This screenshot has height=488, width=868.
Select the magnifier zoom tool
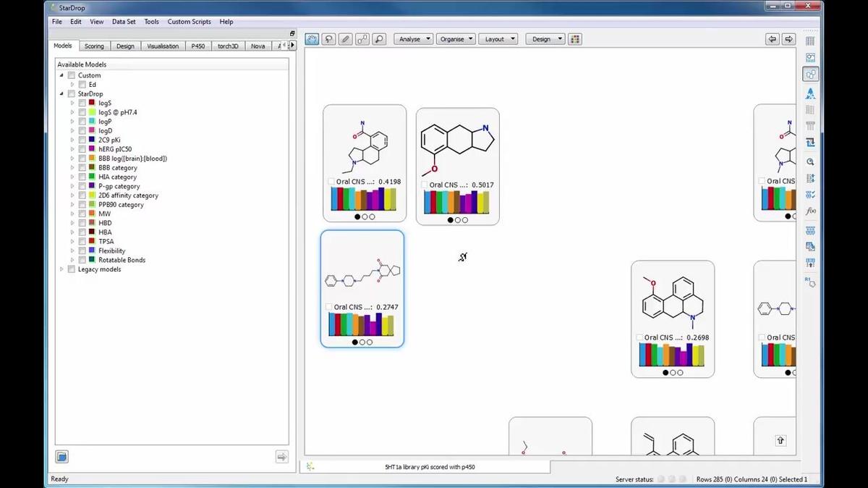tap(379, 38)
